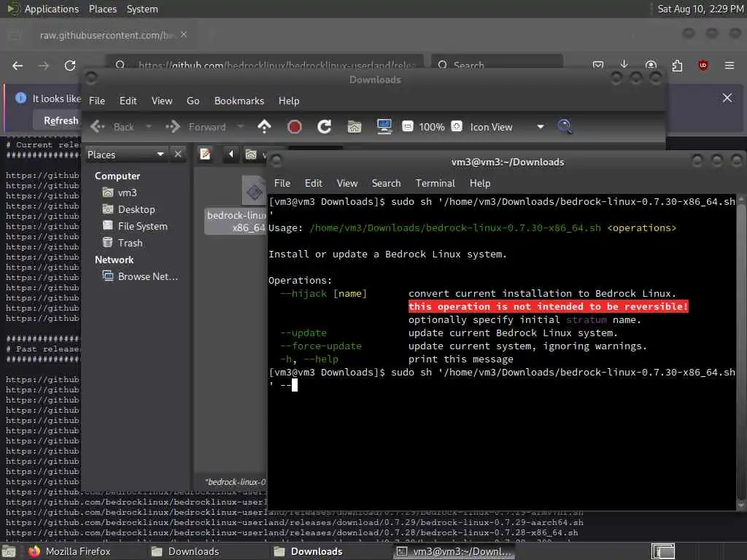The image size is (747, 560).
Task: Click the path bar left scroll arrow
Action: (x=231, y=155)
